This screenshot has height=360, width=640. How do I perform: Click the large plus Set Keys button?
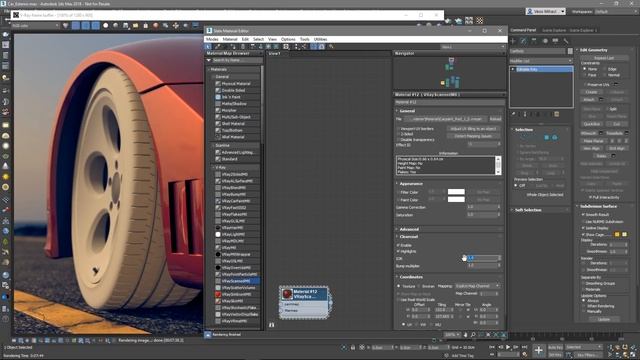click(539, 350)
